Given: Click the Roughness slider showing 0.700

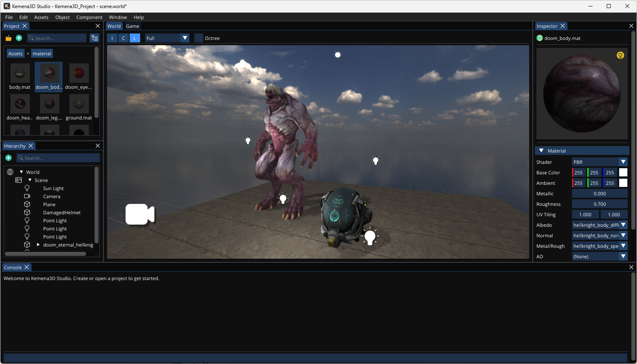Looking at the screenshot, I should click(599, 204).
